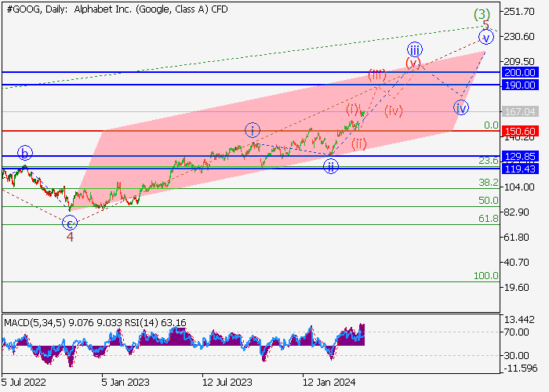Select the Fibonacci 38.2 level label
The image size is (549, 392).
(489, 183)
